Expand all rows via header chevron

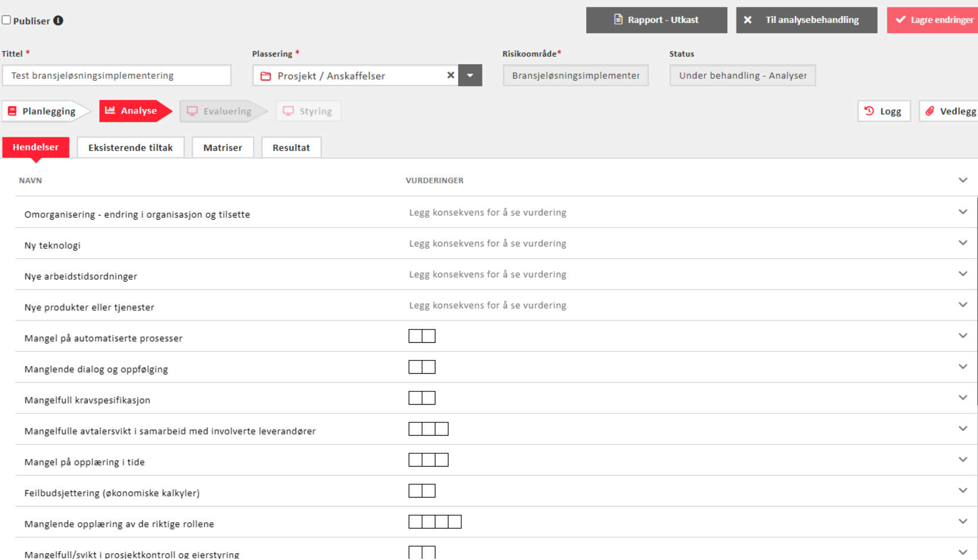click(x=963, y=180)
